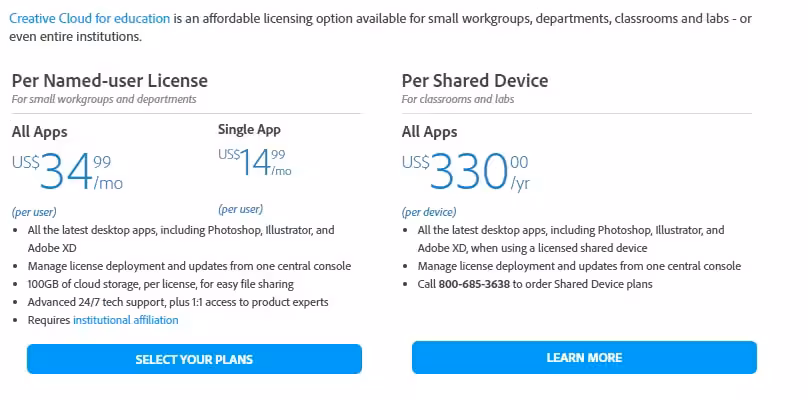Select the US$34.99/mo All Apps price
Image resolution: width=808 pixels, height=400 pixels.
69,172
